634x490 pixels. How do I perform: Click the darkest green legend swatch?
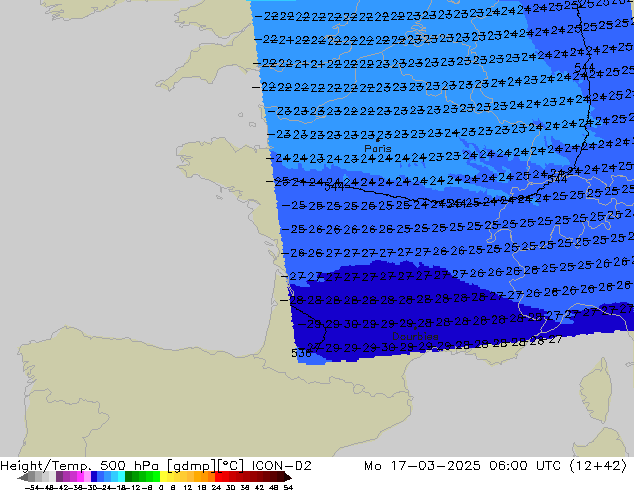click(128, 477)
